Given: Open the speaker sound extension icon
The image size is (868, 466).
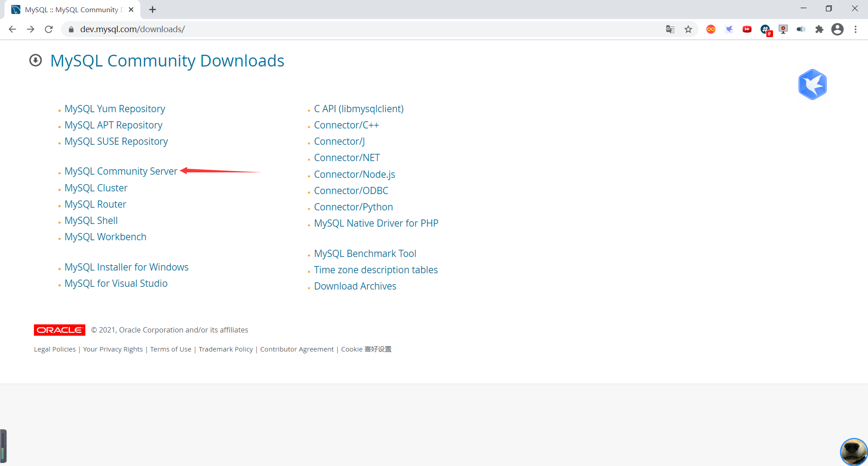Looking at the screenshot, I should pyautogui.click(x=801, y=29).
